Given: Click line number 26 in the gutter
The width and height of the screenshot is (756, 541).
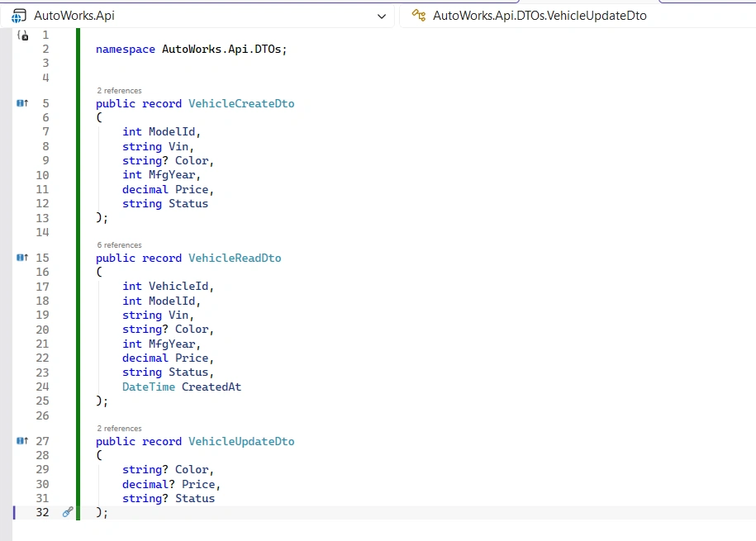Looking at the screenshot, I should tap(42, 415).
